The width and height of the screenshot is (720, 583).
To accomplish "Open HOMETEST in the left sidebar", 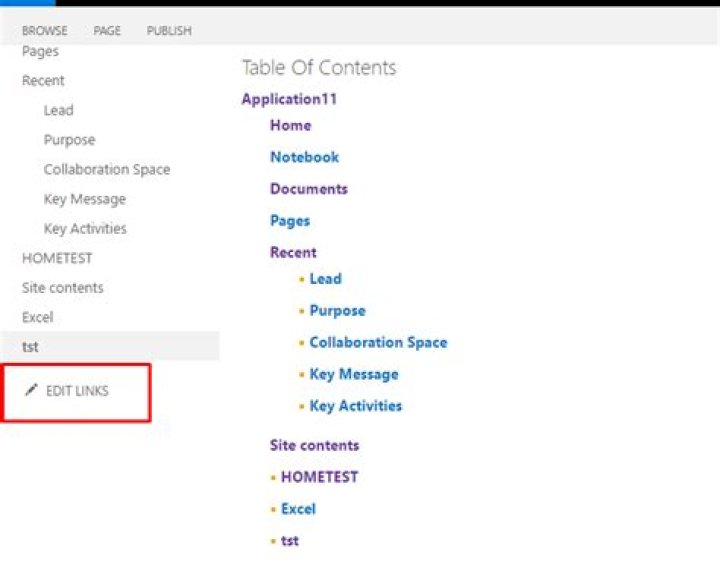I will pos(57,258).
